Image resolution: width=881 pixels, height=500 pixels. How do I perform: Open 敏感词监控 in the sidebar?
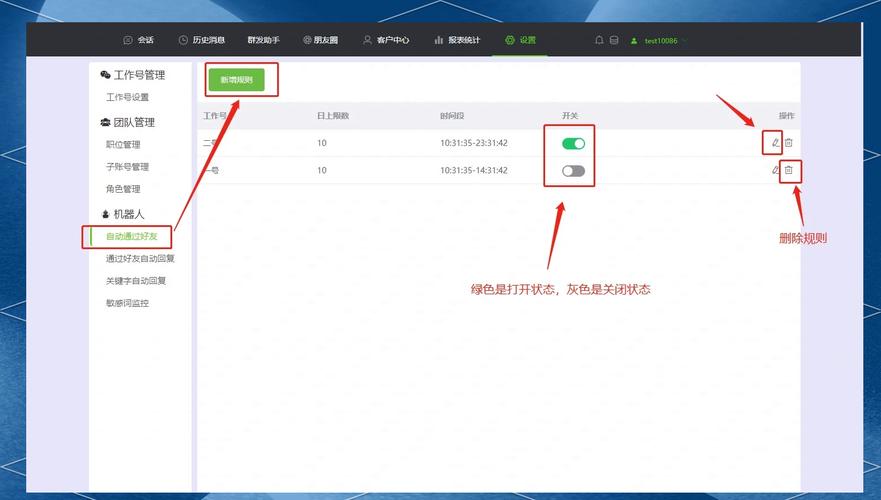(x=128, y=303)
